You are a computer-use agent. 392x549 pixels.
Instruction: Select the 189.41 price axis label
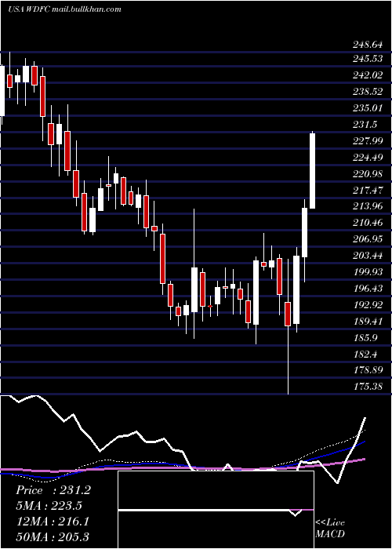[x=368, y=322]
